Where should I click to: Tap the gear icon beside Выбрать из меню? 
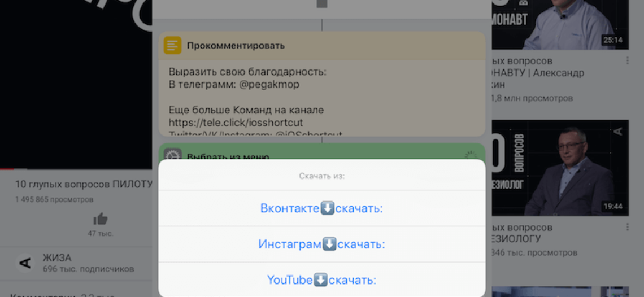pyautogui.click(x=172, y=155)
